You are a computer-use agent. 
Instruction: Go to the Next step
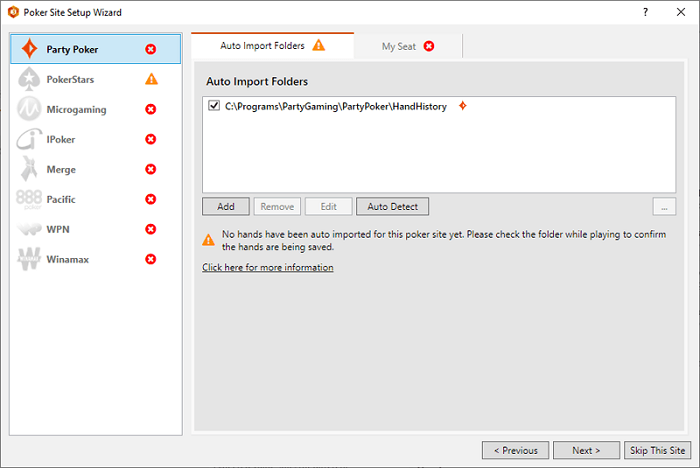(x=585, y=450)
